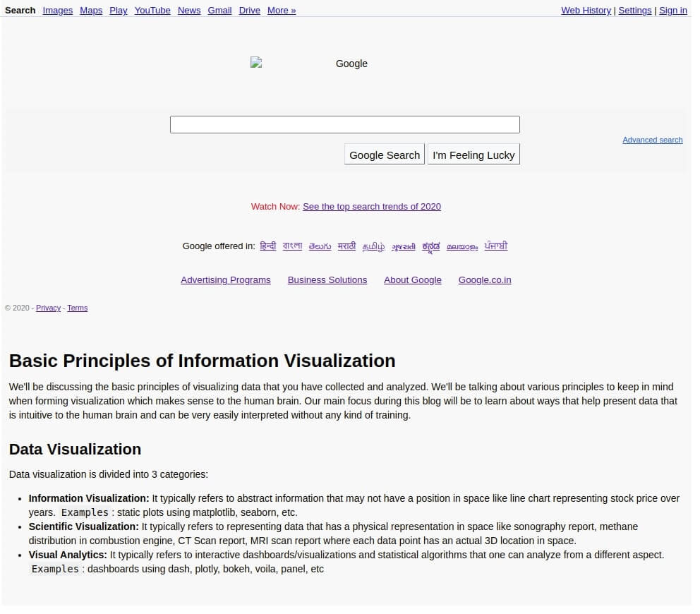Switch Google to Bengali (বাংলা)
700x614 pixels.
(292, 246)
